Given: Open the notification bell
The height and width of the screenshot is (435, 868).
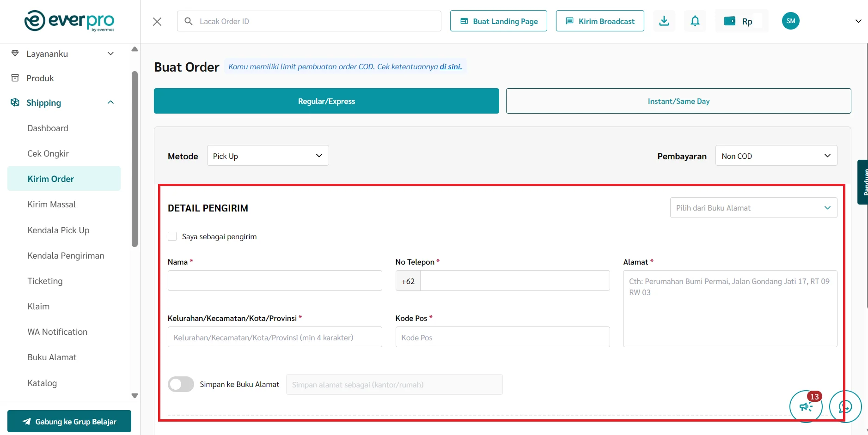Looking at the screenshot, I should point(695,21).
